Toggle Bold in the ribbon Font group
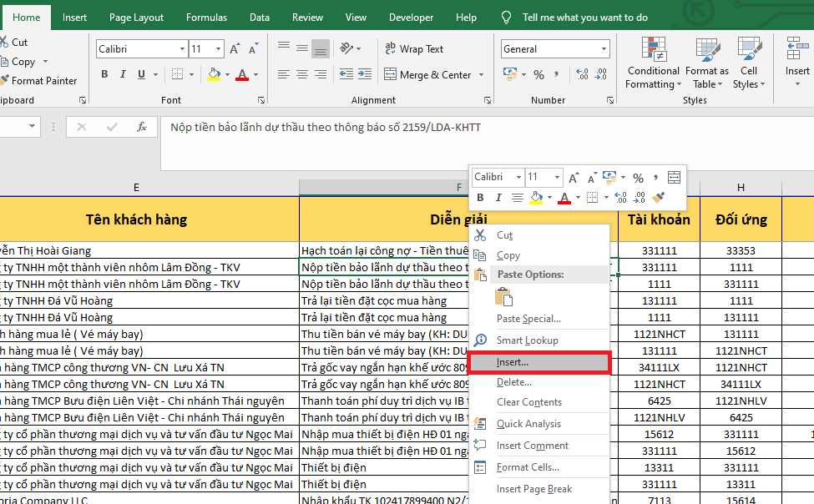This screenshot has height=504, width=814. click(x=104, y=74)
